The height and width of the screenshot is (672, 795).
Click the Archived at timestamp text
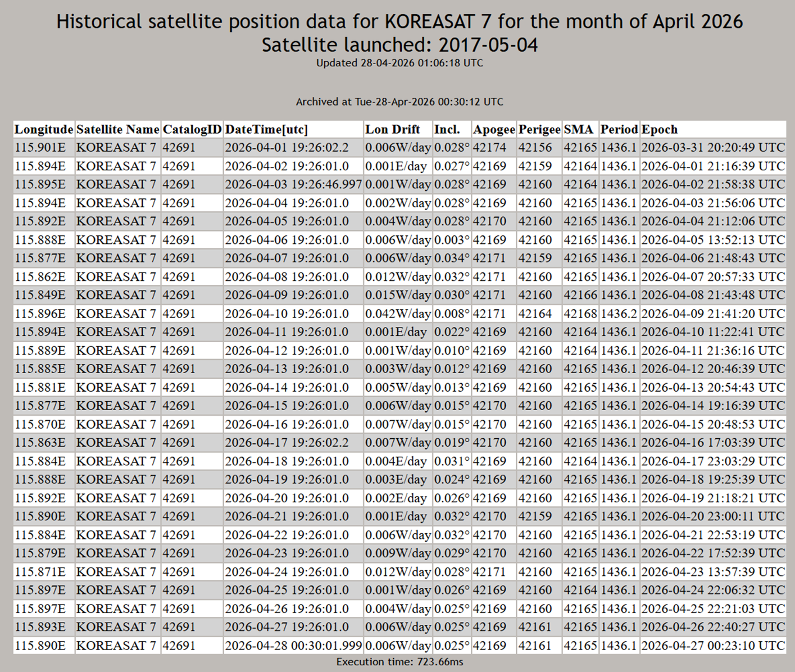(x=399, y=102)
